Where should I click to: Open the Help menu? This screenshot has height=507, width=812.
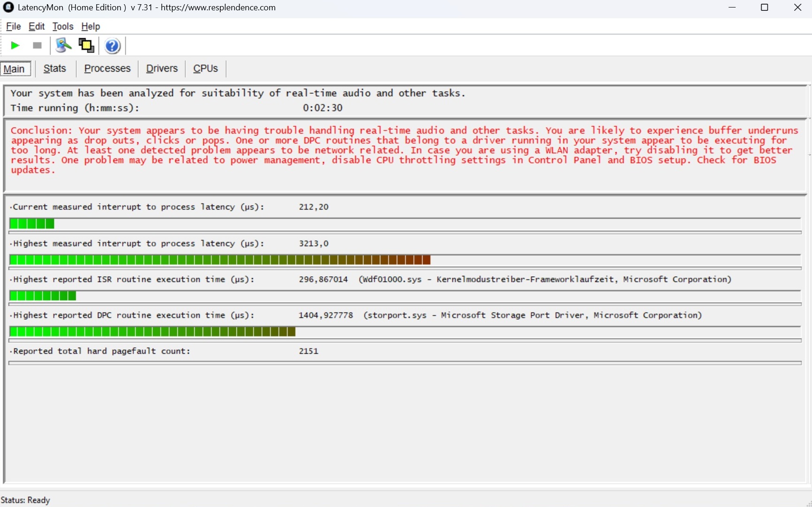(90, 26)
